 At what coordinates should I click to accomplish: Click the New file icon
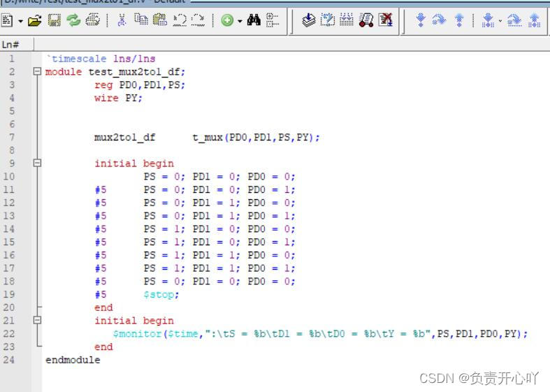point(7,20)
